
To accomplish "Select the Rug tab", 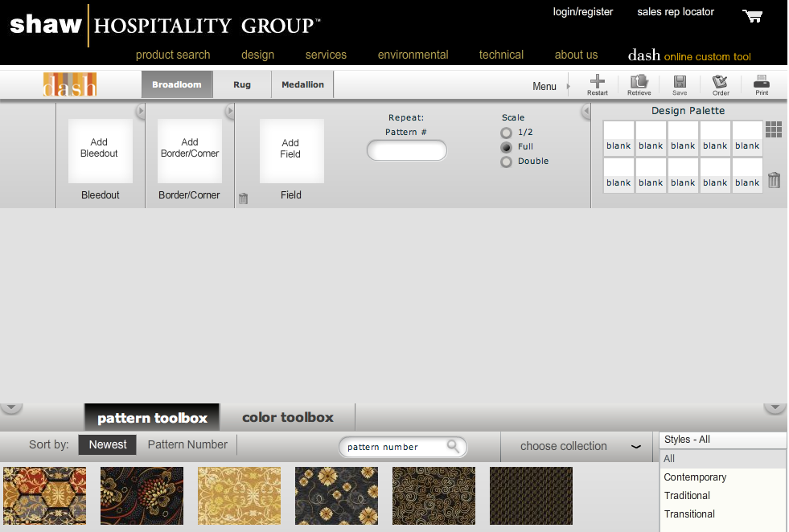I will pos(242,84).
